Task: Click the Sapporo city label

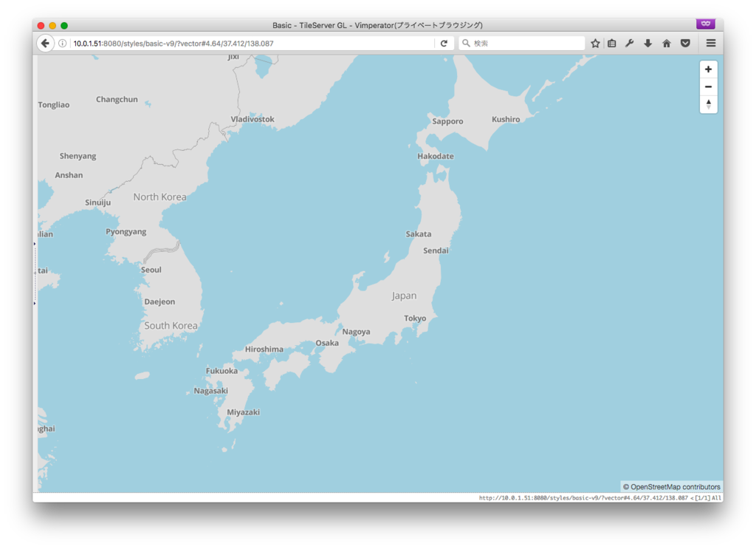Action: (447, 122)
